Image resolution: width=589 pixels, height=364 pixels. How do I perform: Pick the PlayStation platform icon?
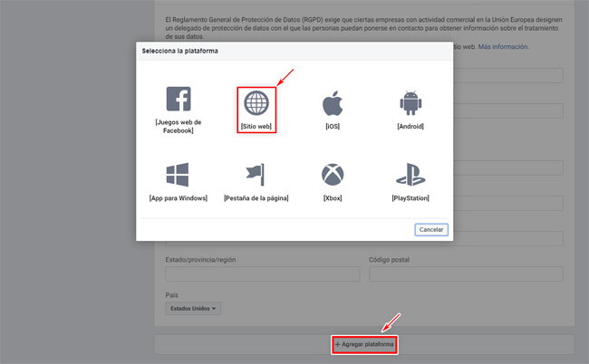[x=410, y=175]
